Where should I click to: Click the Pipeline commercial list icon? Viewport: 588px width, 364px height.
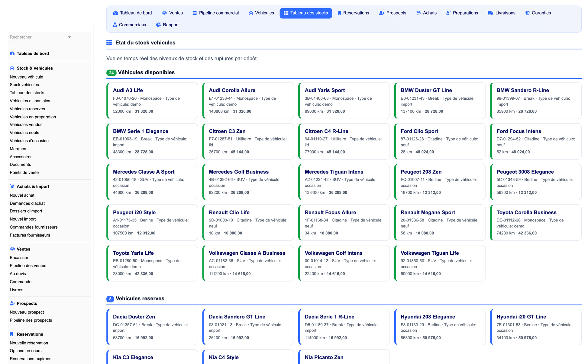pos(195,13)
